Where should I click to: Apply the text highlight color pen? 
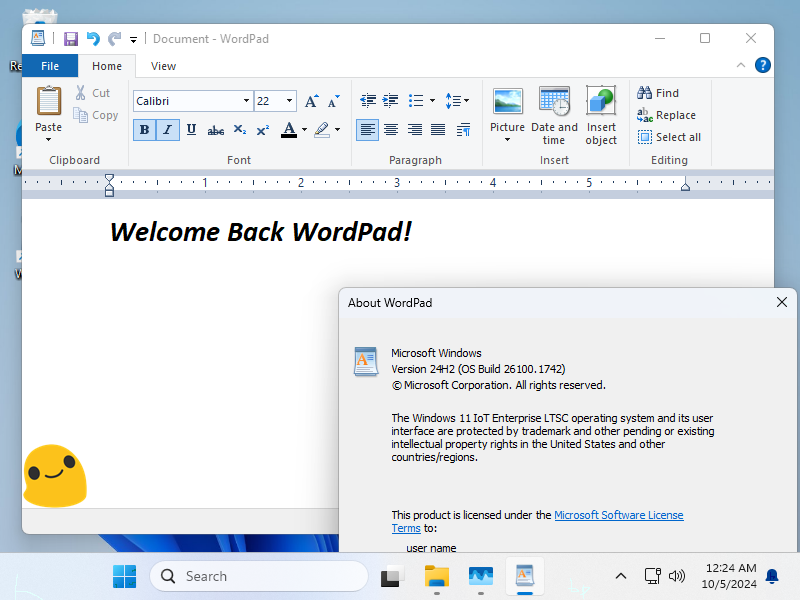(322, 130)
